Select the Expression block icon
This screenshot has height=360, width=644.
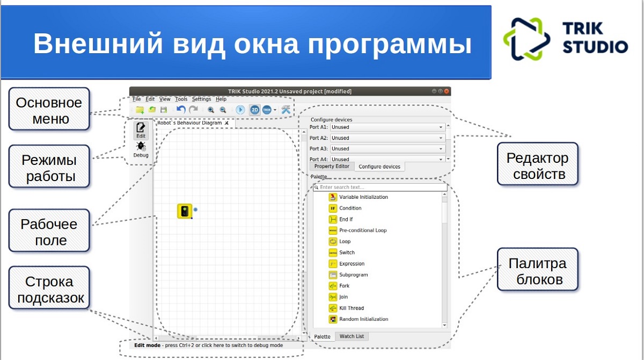click(x=333, y=264)
